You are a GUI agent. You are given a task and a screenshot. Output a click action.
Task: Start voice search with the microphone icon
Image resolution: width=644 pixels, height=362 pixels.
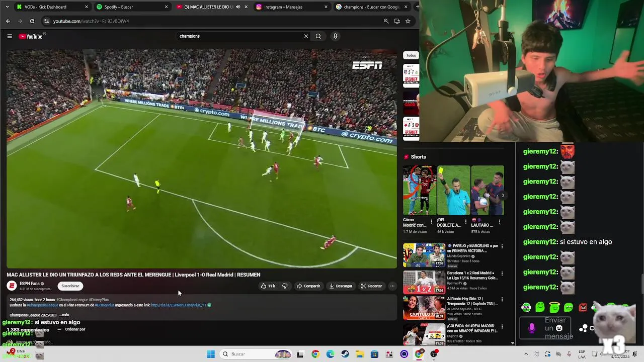[x=335, y=36]
